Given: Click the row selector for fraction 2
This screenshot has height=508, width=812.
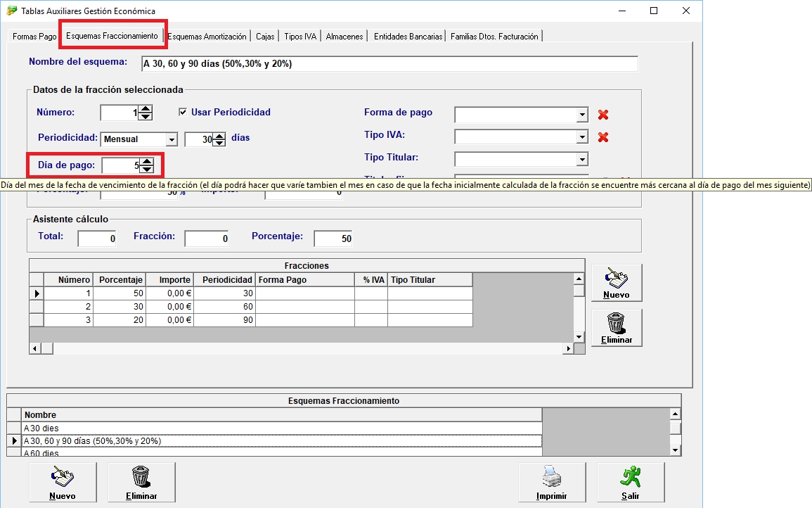Looking at the screenshot, I should (37, 307).
